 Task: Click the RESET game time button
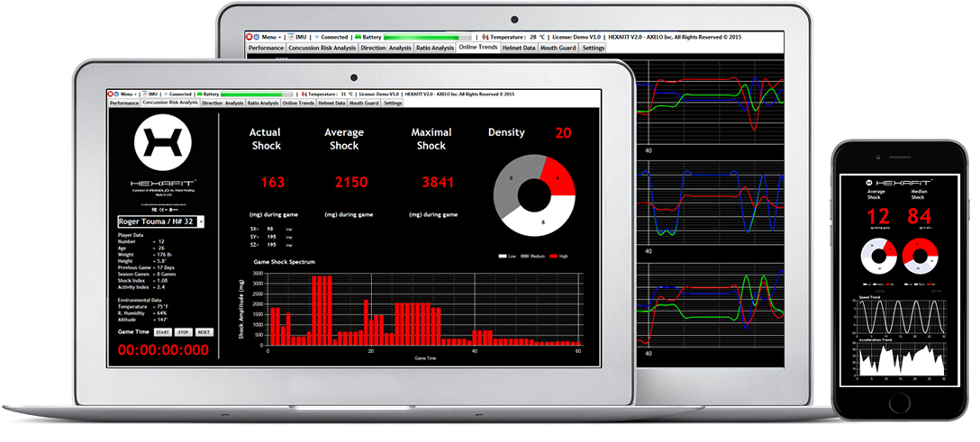pos(204,332)
